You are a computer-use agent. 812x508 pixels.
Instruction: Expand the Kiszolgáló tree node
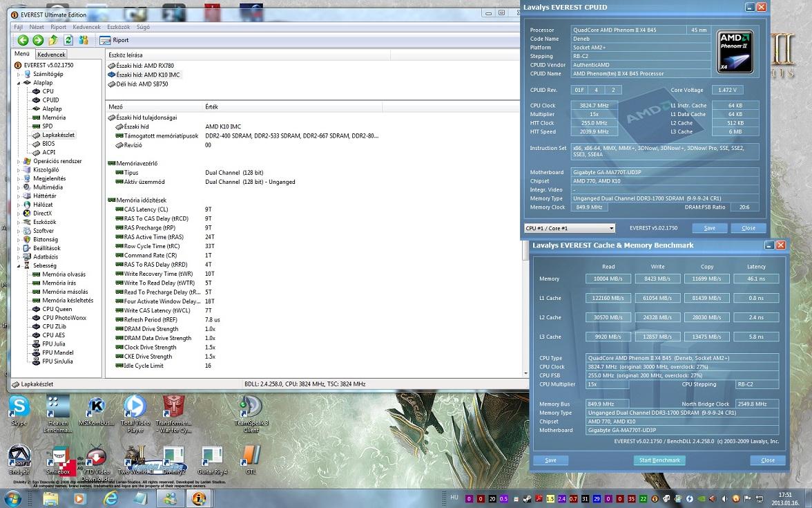(19, 170)
